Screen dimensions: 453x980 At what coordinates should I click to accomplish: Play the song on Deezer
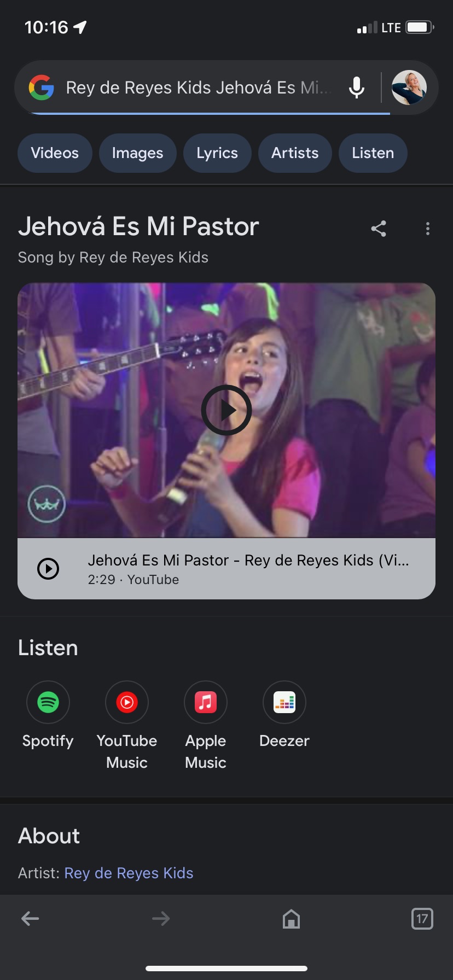point(284,702)
